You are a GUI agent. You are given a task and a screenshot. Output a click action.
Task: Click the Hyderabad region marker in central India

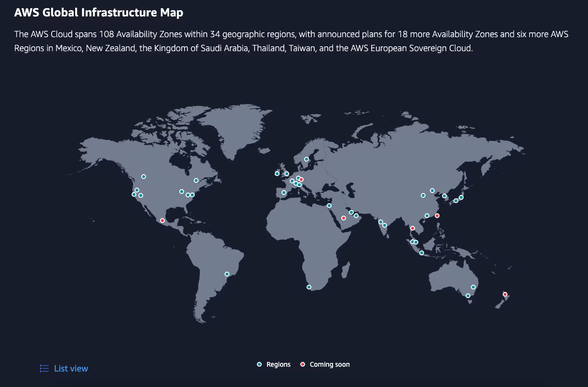point(385,225)
